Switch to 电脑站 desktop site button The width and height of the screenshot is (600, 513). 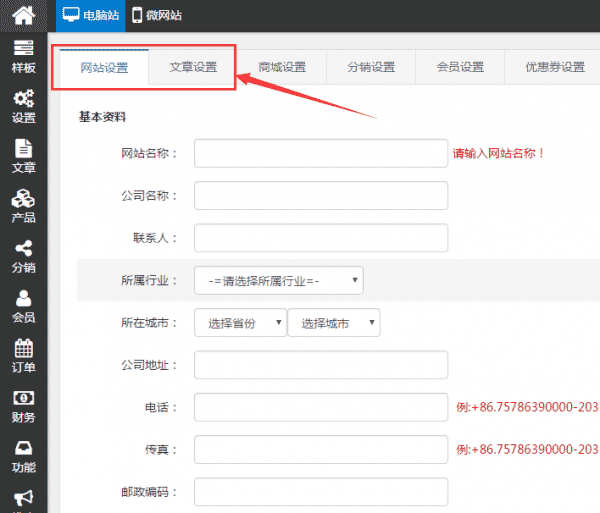click(x=91, y=16)
